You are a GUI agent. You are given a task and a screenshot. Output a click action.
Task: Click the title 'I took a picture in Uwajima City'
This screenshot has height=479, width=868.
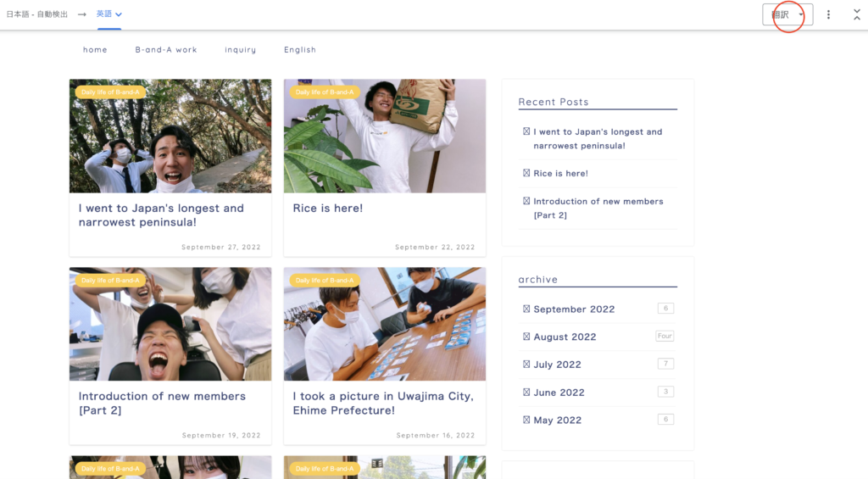tap(383, 404)
